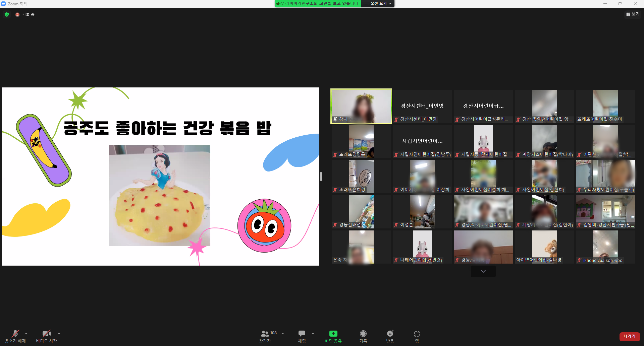
Task: Open the 참가자 participants panel
Action: [x=265, y=336]
